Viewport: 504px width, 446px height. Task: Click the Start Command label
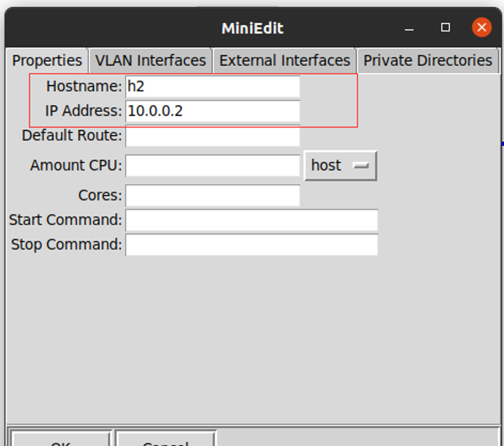coord(66,220)
